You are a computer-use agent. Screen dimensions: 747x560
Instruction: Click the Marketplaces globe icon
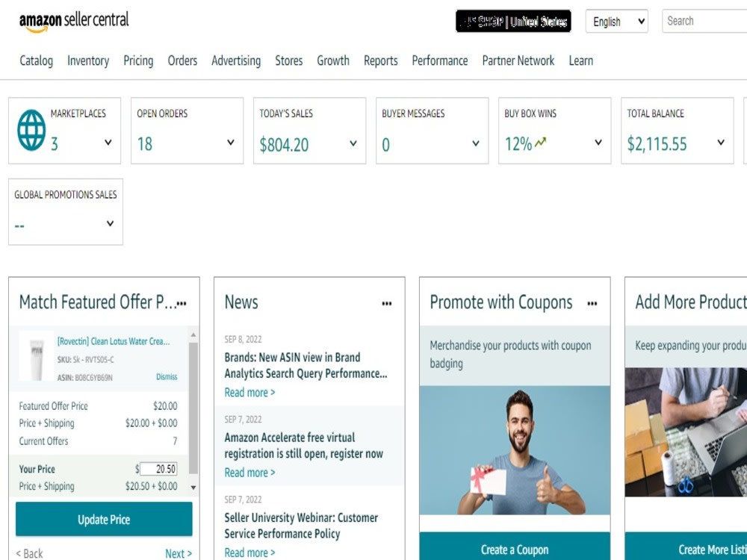(31, 130)
